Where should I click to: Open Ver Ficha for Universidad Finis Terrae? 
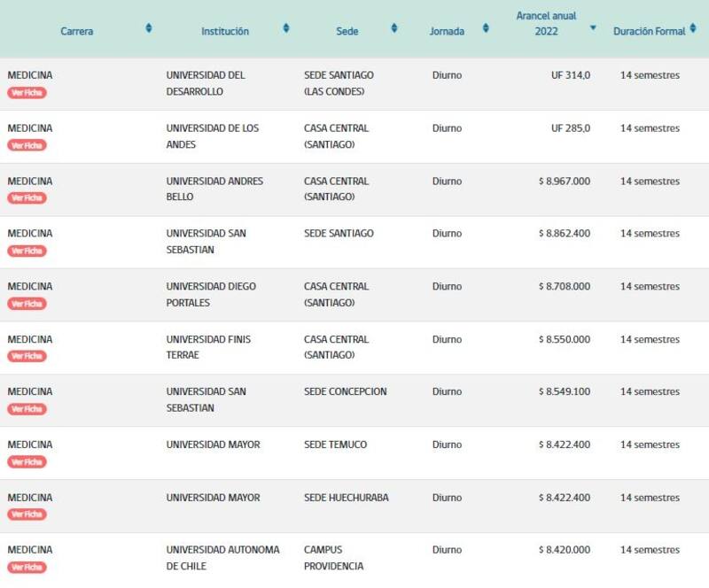27,356
